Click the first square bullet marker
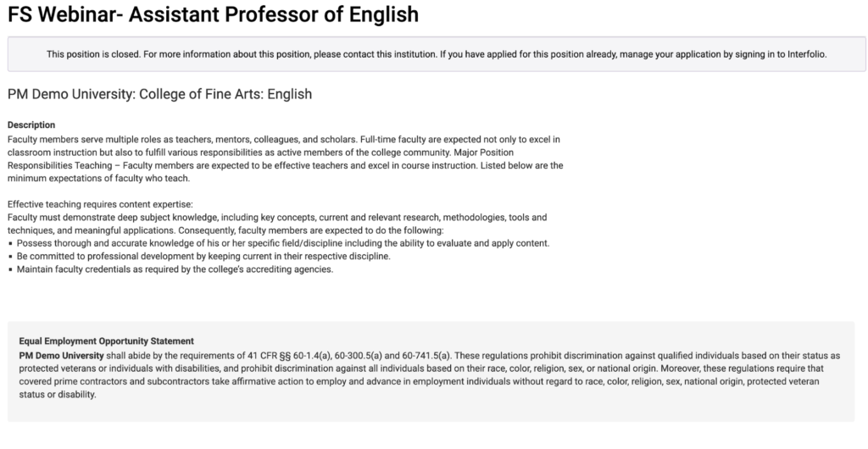Viewport: 868px width, 449px height. 10,243
